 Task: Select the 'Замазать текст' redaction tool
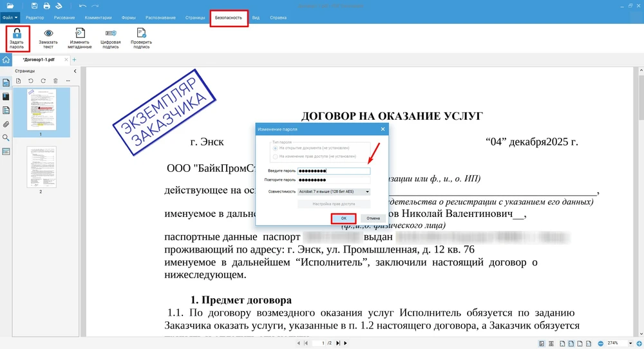pos(48,34)
